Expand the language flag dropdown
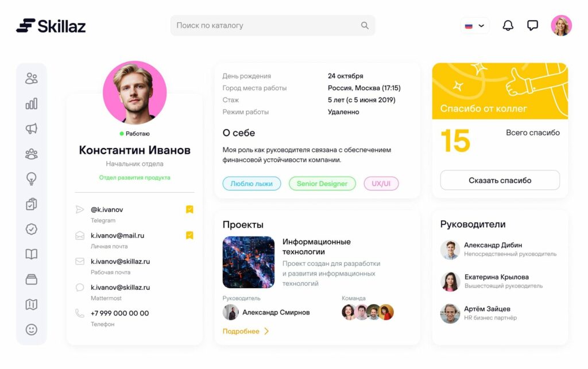 click(474, 25)
